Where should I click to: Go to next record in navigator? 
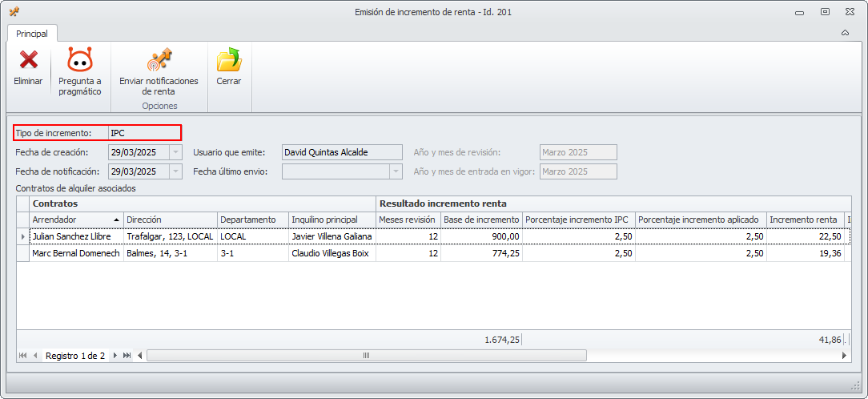tap(115, 356)
